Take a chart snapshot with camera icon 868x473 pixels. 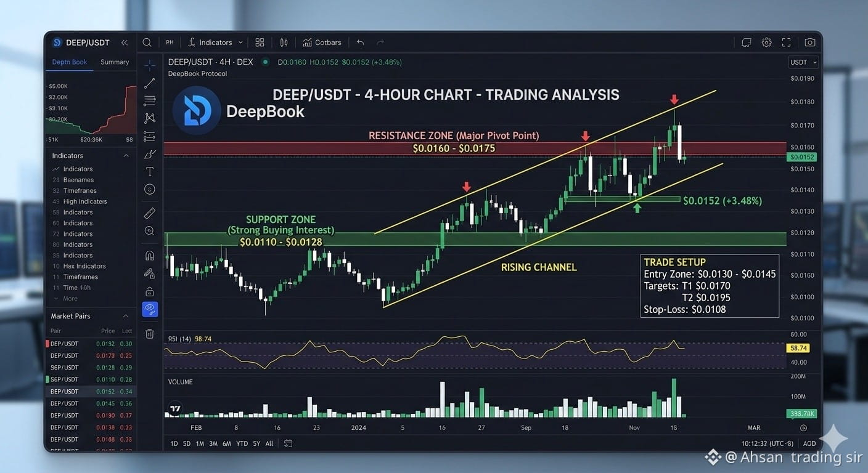coord(810,42)
